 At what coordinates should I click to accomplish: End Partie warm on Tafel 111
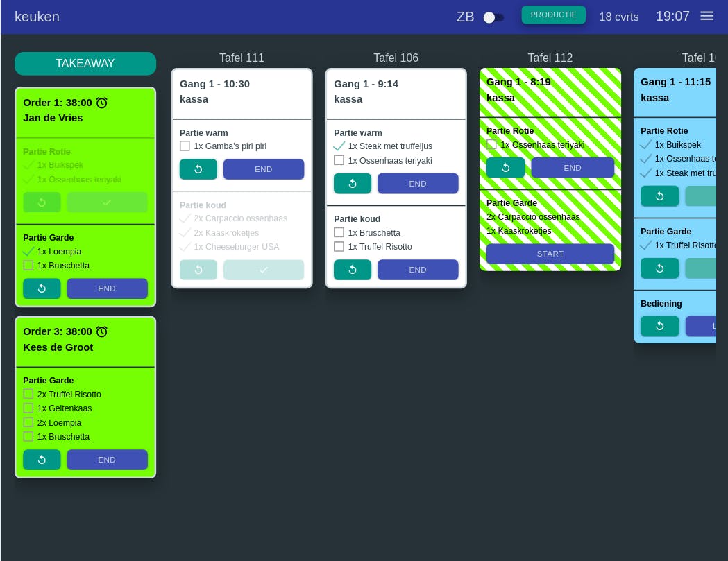[x=264, y=169]
